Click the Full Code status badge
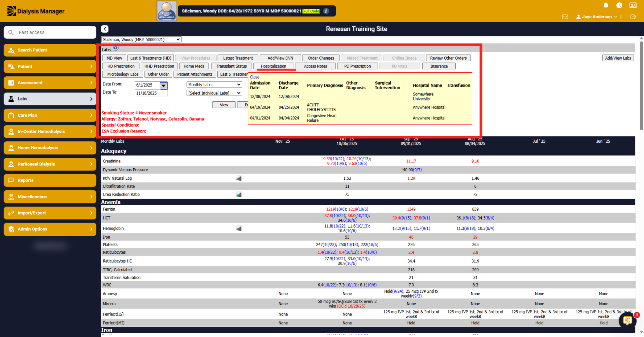The height and width of the screenshot is (337, 644). pyautogui.click(x=311, y=11)
